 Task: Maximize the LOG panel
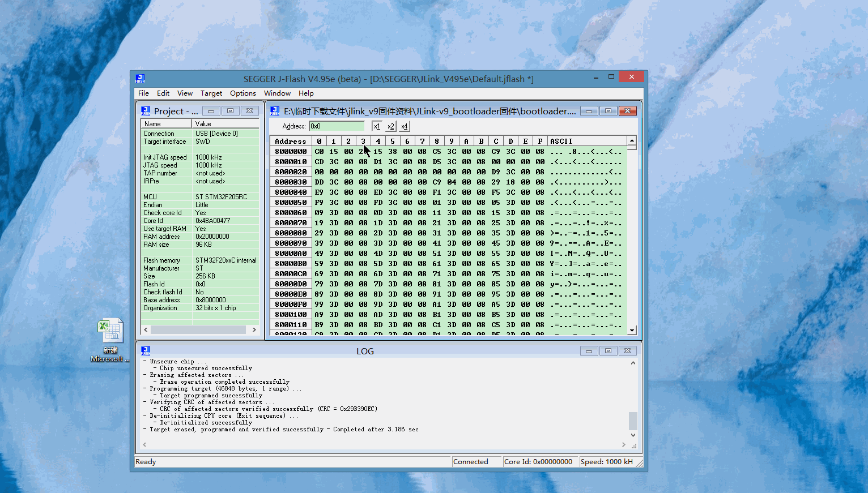coord(608,351)
